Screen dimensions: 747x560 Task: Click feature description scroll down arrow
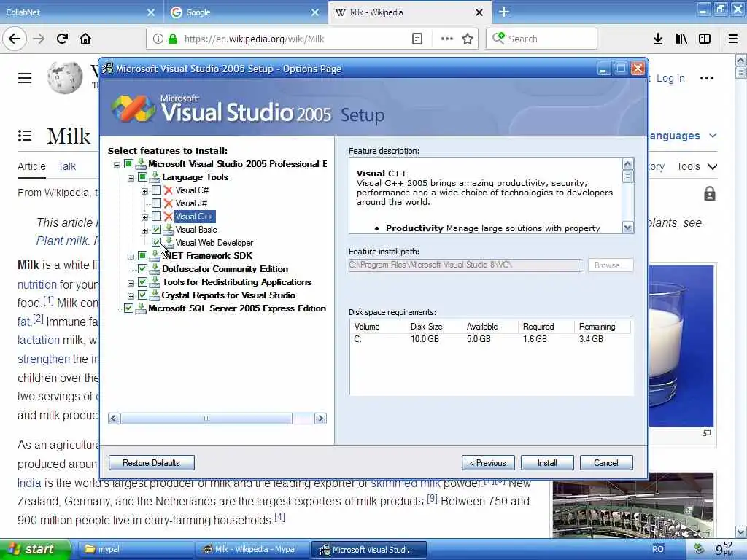628,227
